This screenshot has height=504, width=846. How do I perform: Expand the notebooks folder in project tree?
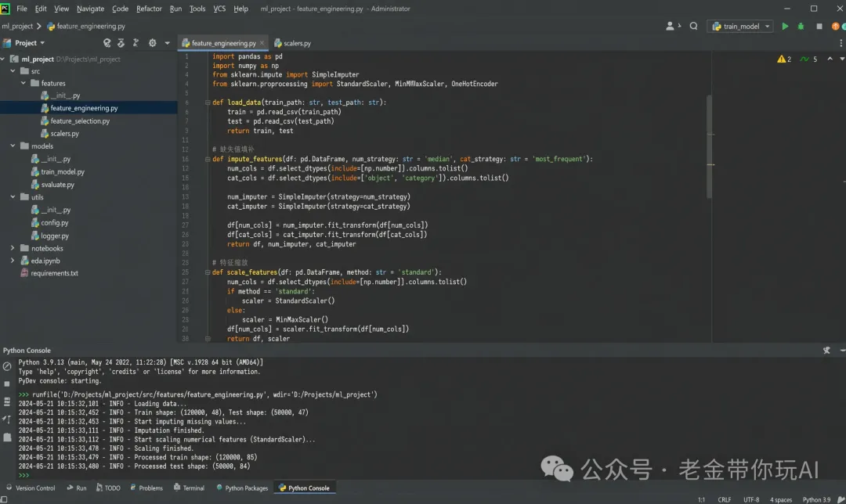pos(13,248)
